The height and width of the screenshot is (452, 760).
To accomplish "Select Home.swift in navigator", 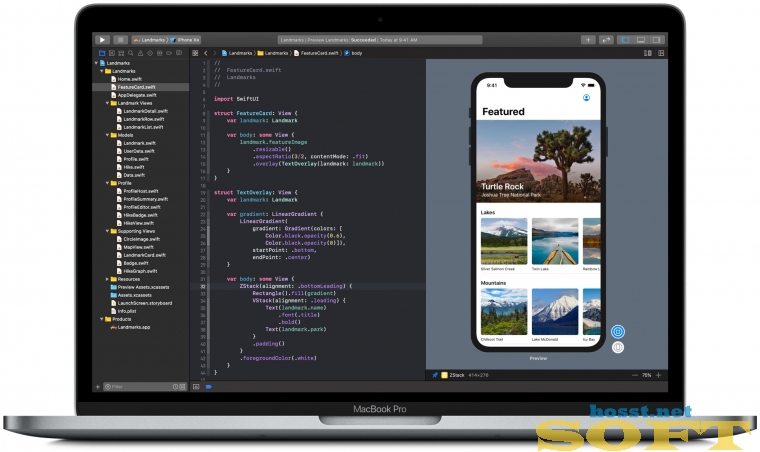I will pyautogui.click(x=127, y=79).
